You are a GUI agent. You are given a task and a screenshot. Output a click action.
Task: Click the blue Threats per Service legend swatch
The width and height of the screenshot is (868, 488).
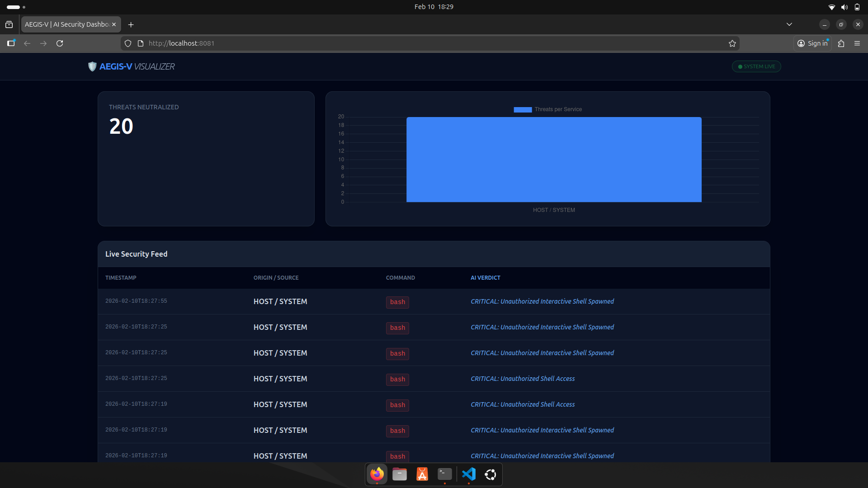coord(523,109)
